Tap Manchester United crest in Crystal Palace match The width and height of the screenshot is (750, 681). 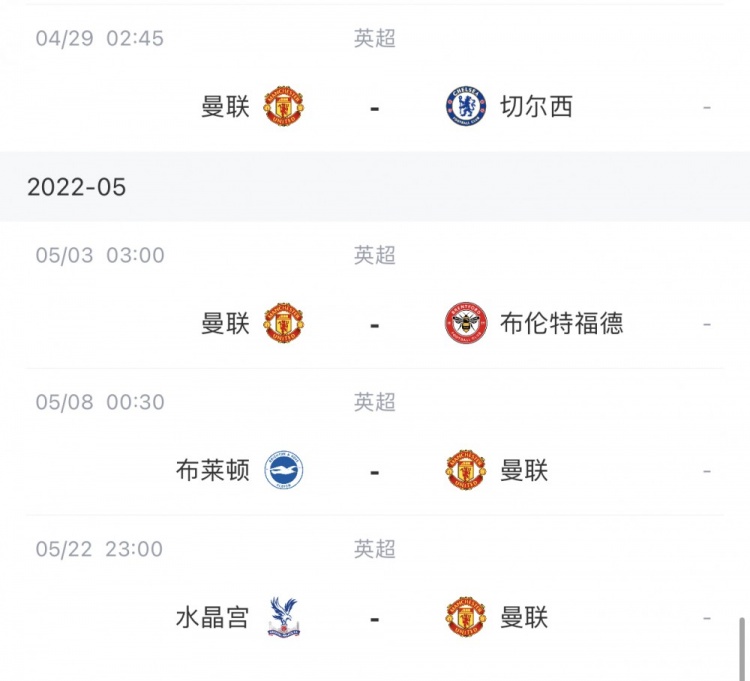pos(466,616)
